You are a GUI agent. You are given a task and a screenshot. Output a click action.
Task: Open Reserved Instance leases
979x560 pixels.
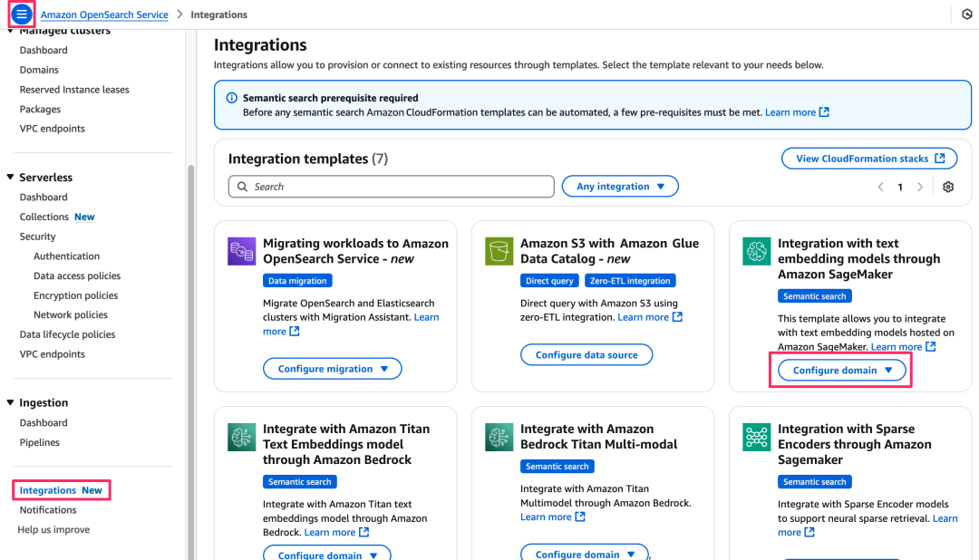pyautogui.click(x=74, y=90)
